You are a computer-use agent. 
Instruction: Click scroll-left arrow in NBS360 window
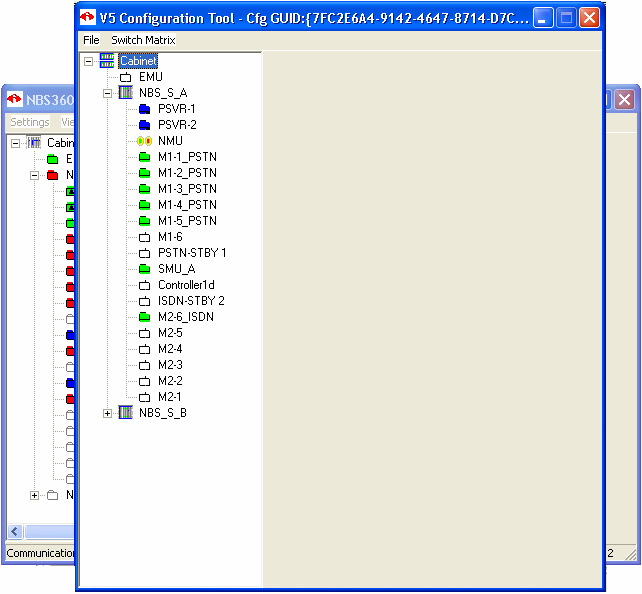pyautogui.click(x=15, y=532)
